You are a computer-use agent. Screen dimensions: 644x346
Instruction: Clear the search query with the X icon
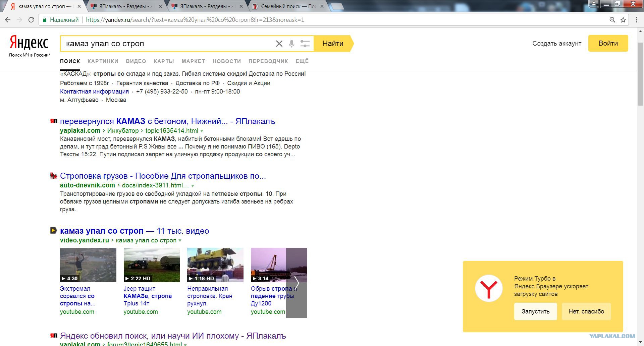click(279, 44)
